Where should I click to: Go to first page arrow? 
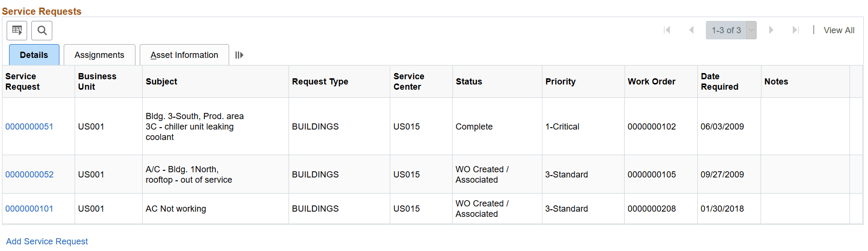coord(667,30)
